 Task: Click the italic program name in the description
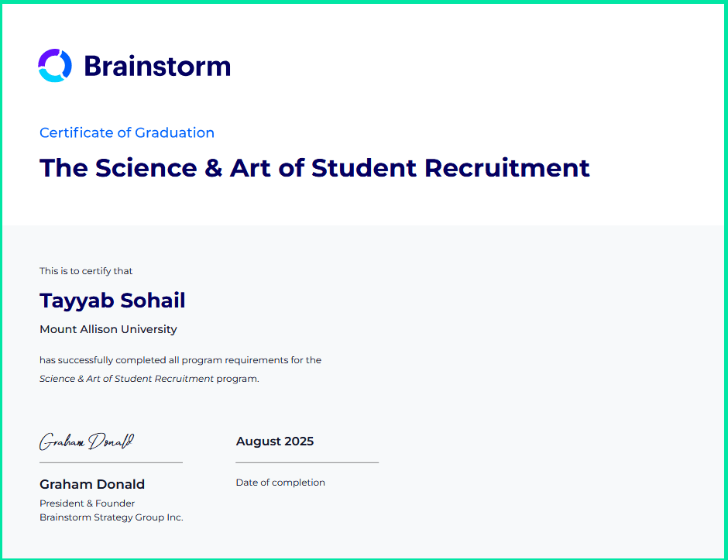(x=126, y=379)
